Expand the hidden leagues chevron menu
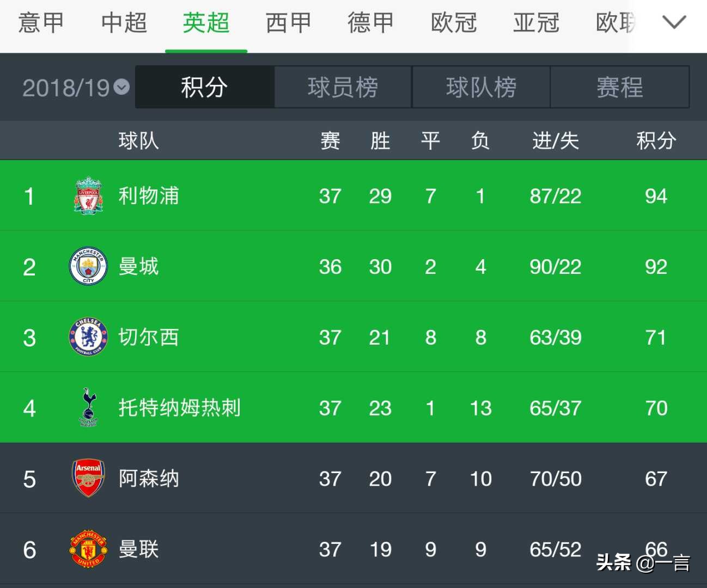 pyautogui.click(x=674, y=23)
